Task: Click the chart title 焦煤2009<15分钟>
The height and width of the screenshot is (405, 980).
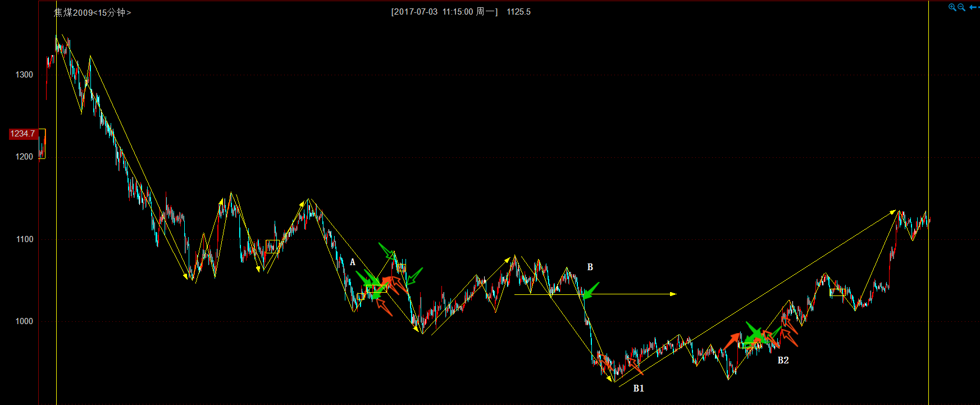Action: 92,12
